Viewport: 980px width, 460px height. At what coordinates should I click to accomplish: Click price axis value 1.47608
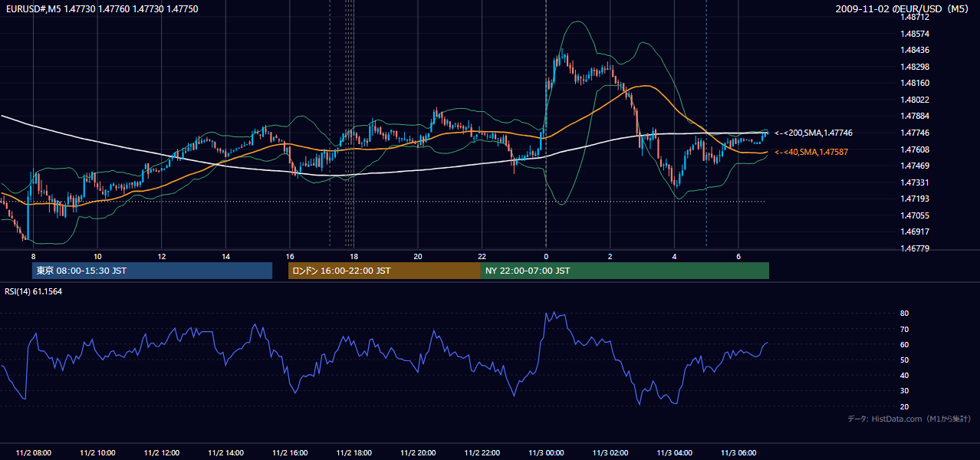[915, 149]
